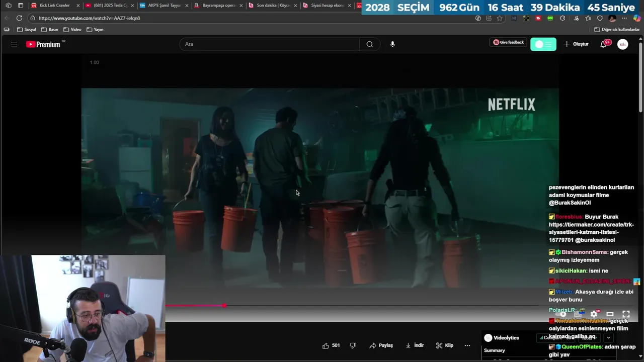Click QueenOfPlates username in chat
The image size is (644, 362).
(x=582, y=347)
